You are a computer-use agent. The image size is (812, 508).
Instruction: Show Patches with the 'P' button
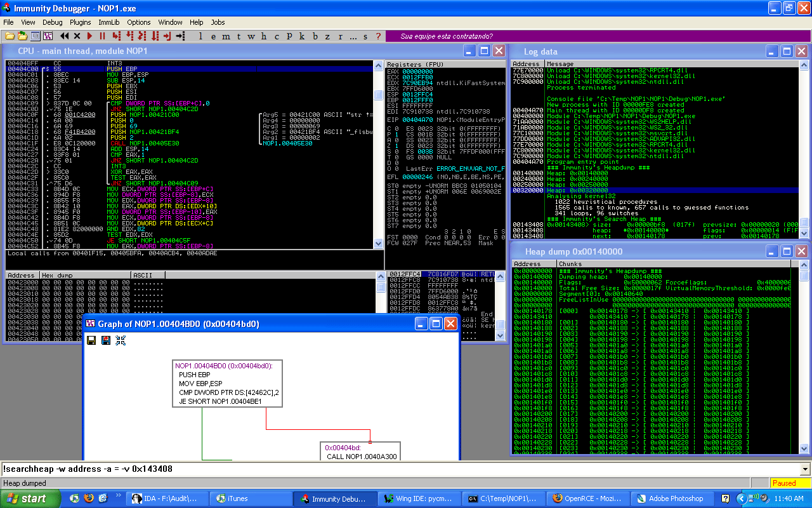tap(289, 36)
